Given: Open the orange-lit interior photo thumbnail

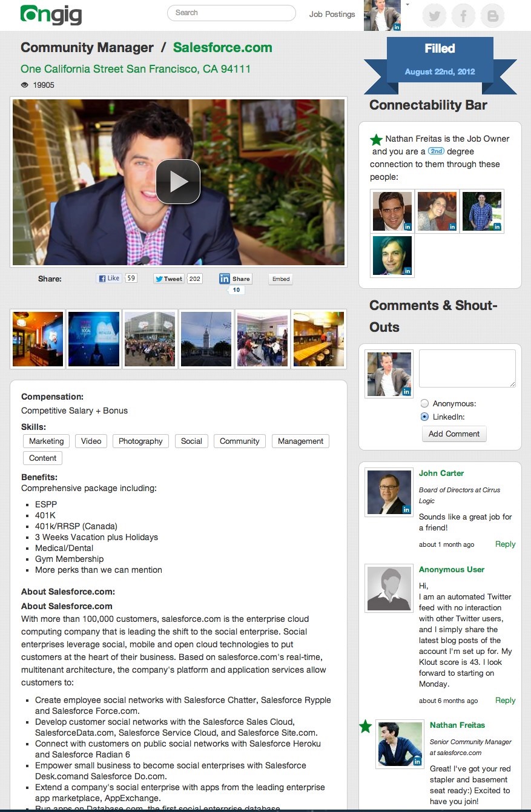Looking at the screenshot, I should (38, 339).
